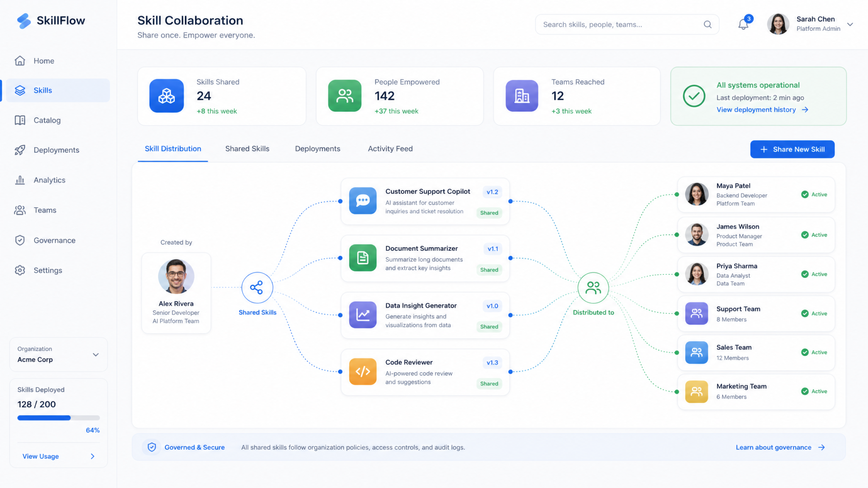
Task: Click Priya Sharma's avatar
Action: pos(697,274)
